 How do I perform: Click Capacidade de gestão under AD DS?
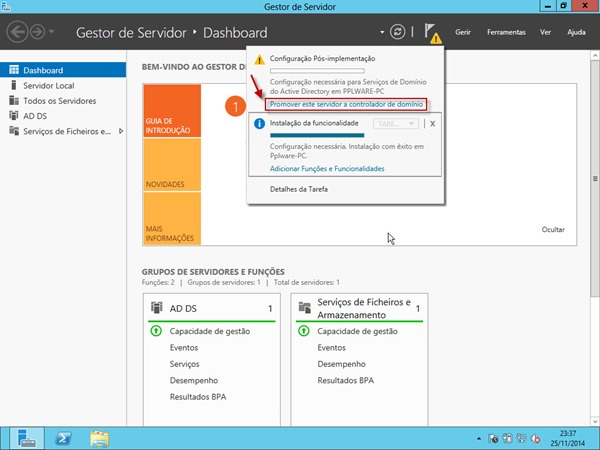click(210, 331)
